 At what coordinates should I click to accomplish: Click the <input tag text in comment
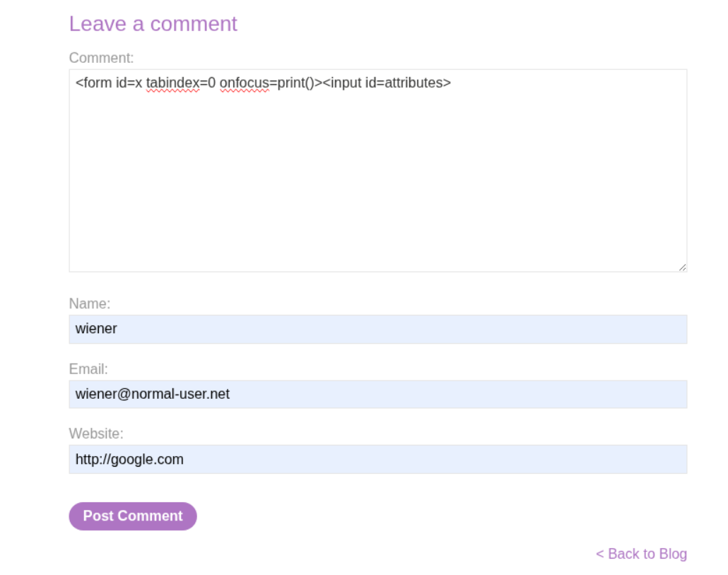[341, 83]
